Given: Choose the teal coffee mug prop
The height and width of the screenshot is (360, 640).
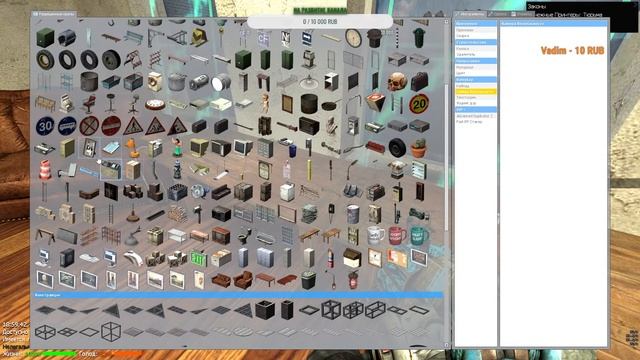Looking at the screenshot, I should click(x=419, y=236).
